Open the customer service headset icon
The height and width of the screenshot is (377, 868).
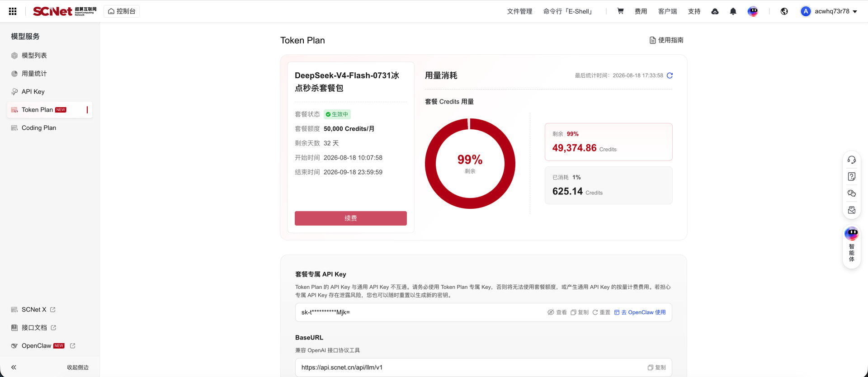click(x=852, y=160)
